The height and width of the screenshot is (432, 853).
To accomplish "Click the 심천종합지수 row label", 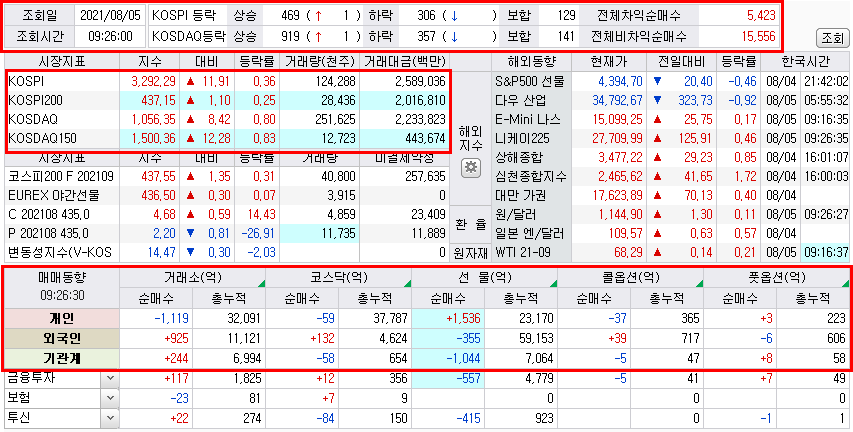I will tap(530, 176).
